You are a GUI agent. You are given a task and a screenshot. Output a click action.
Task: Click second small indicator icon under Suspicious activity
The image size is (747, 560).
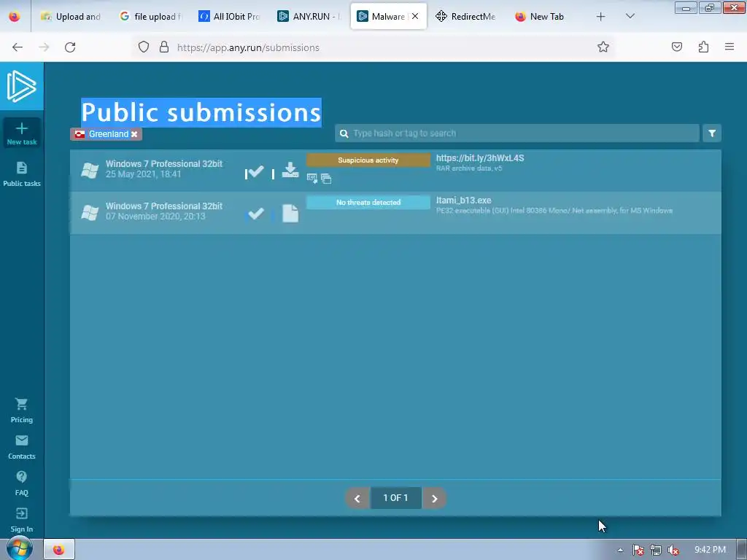click(326, 179)
